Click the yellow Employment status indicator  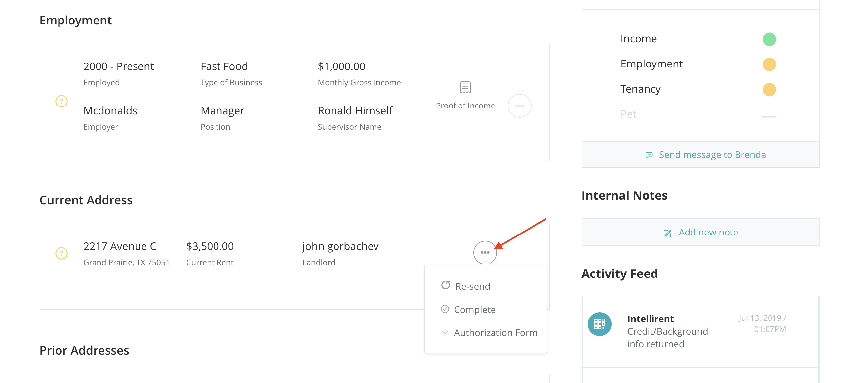769,64
